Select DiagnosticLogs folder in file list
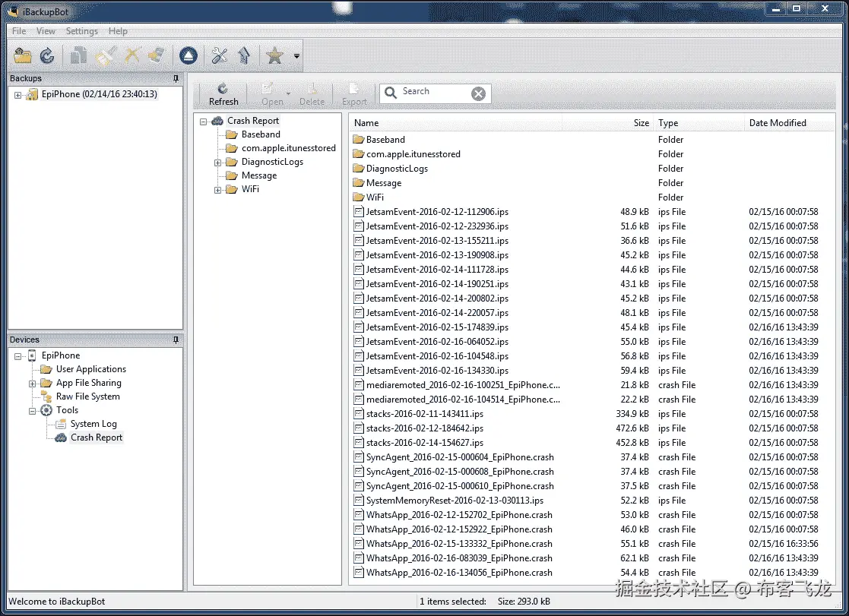Viewport: 849px width, 616px height. pyautogui.click(x=590, y=169)
